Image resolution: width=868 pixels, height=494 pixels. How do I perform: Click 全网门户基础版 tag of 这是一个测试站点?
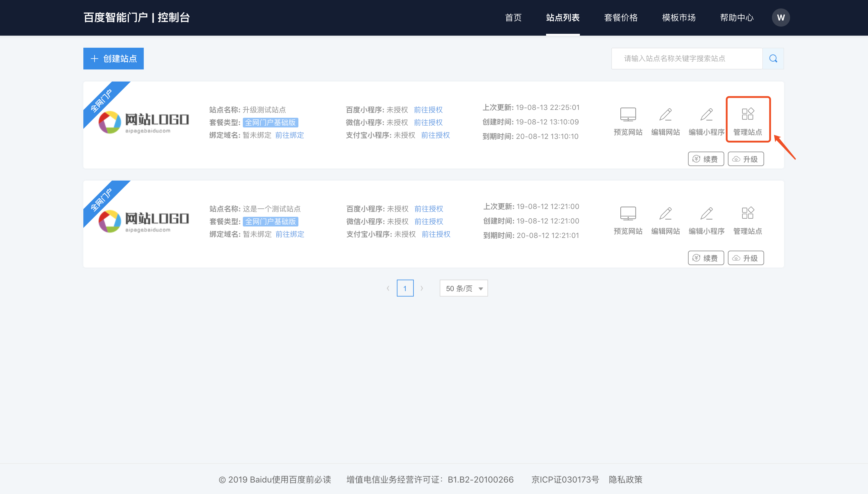point(271,221)
